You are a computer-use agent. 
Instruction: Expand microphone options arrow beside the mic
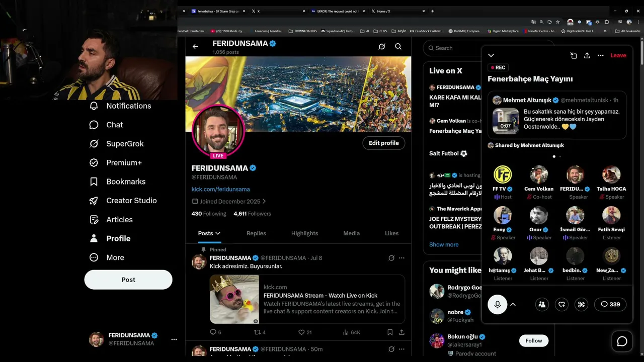coord(513,304)
